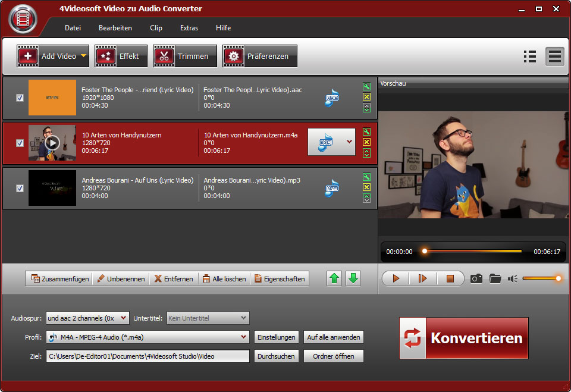Click the Vorschau preview video area
Image resolution: width=571 pixels, height=392 pixels.
[x=473, y=165]
